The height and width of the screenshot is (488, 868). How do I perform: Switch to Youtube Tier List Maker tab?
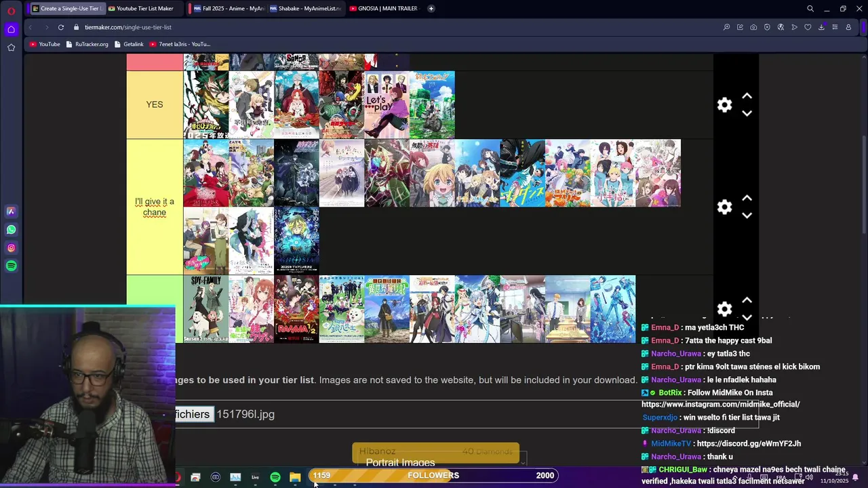click(x=143, y=9)
